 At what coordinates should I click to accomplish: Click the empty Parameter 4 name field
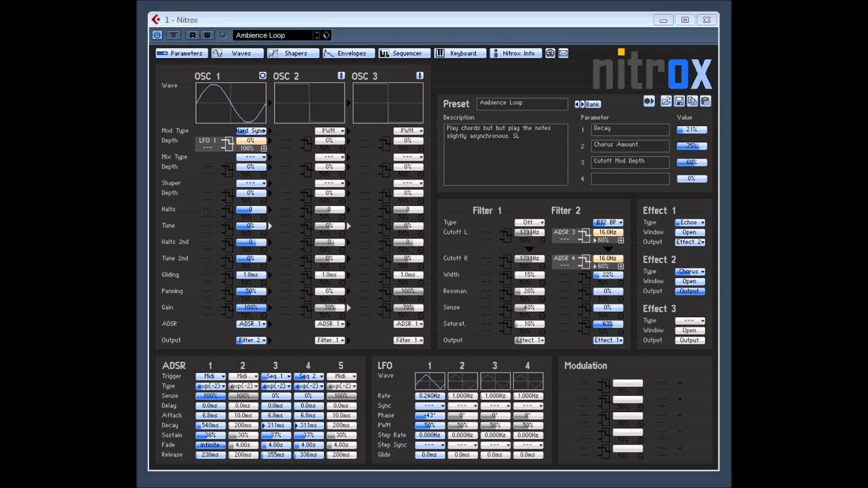click(x=630, y=179)
